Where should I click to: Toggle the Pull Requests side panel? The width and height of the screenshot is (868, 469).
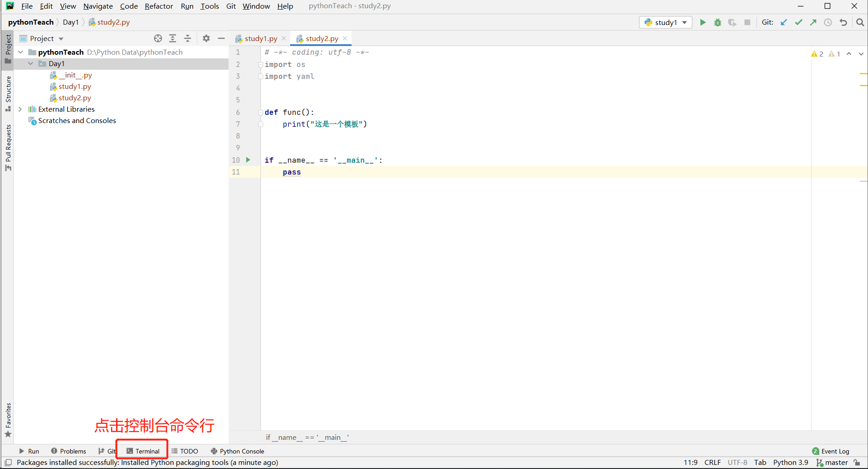pos(8,148)
